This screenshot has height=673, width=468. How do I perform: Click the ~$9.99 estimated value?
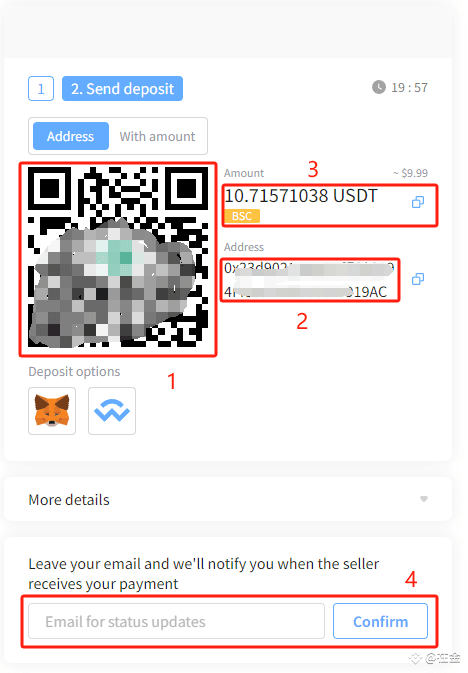pos(410,173)
